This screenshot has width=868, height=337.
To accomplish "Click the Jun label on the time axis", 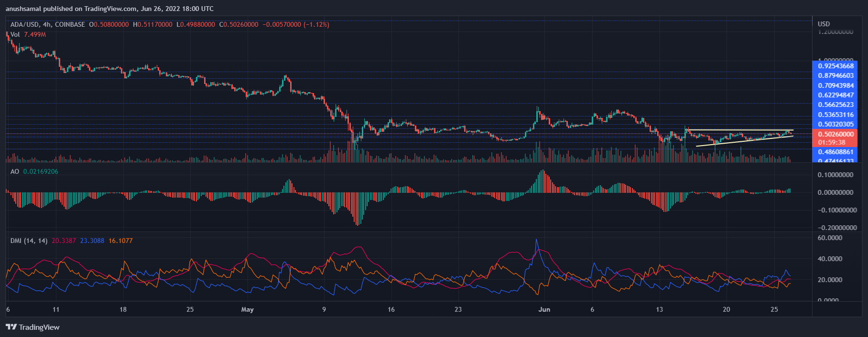I will tap(544, 309).
